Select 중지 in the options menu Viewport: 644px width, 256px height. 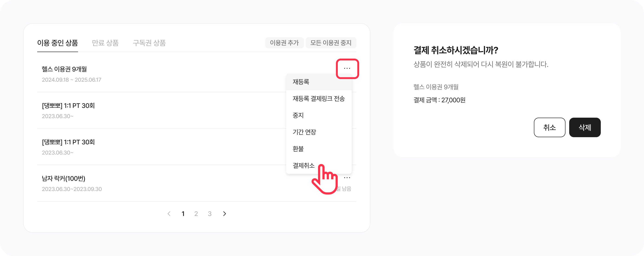point(298,115)
